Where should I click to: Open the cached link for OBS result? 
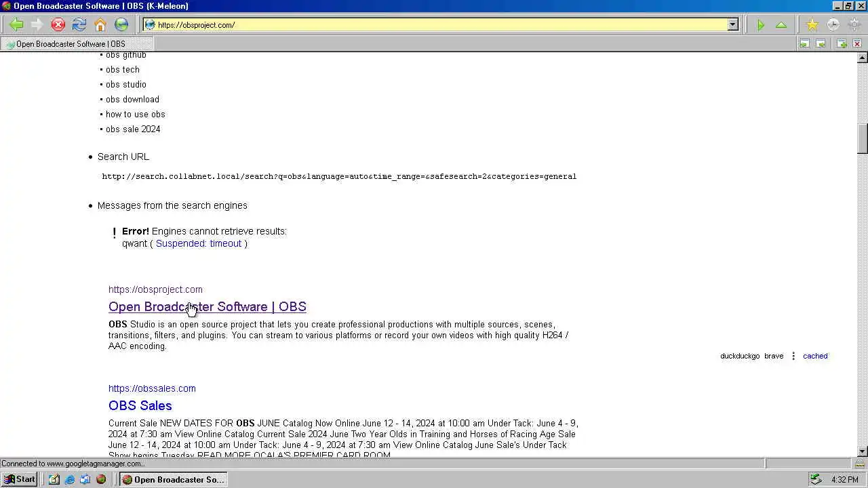point(815,356)
